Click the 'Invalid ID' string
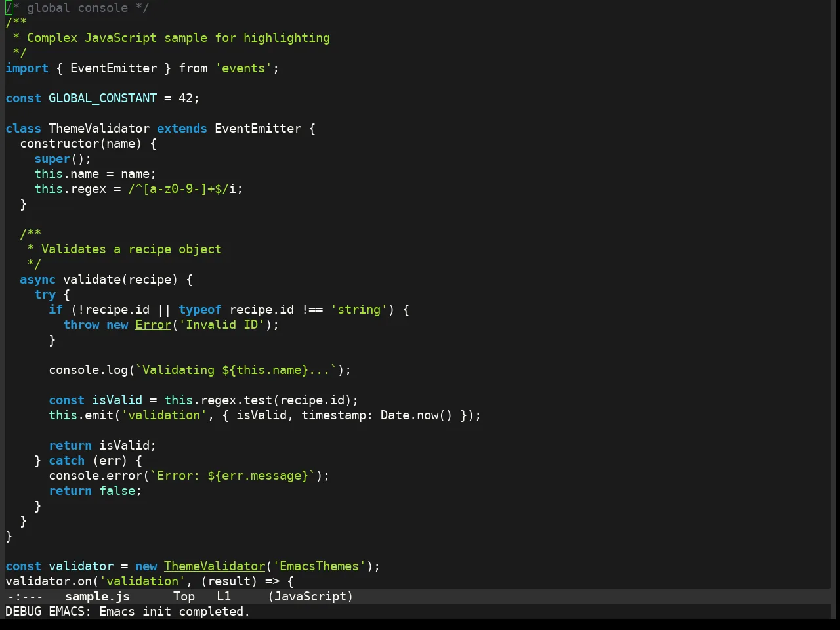The width and height of the screenshot is (840, 630). [x=222, y=325]
